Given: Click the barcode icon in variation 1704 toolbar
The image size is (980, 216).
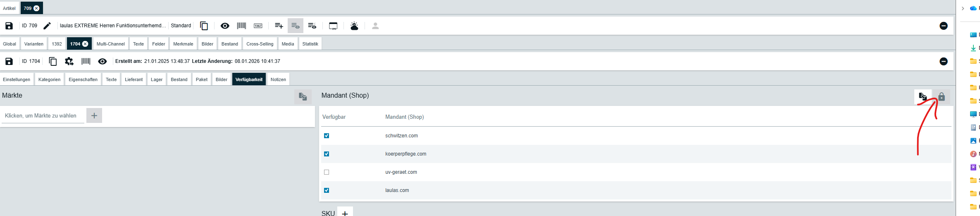Looking at the screenshot, I should [x=86, y=61].
